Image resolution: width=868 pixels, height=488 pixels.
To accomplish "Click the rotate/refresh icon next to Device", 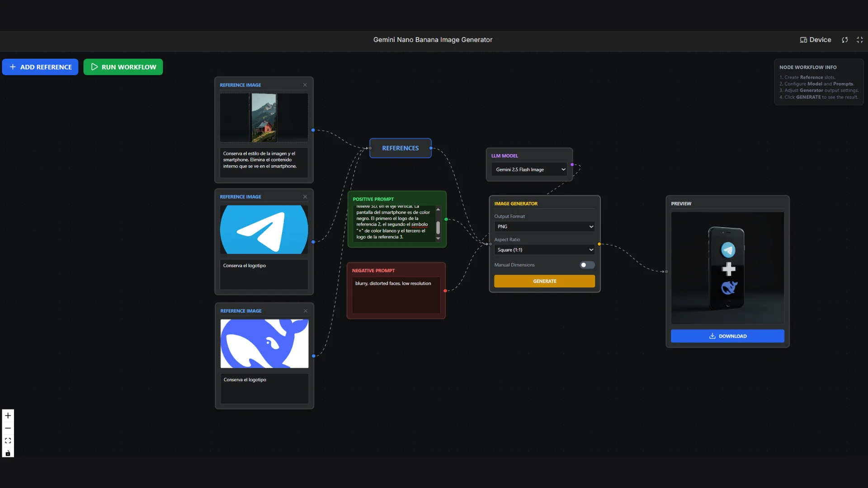I will [844, 40].
